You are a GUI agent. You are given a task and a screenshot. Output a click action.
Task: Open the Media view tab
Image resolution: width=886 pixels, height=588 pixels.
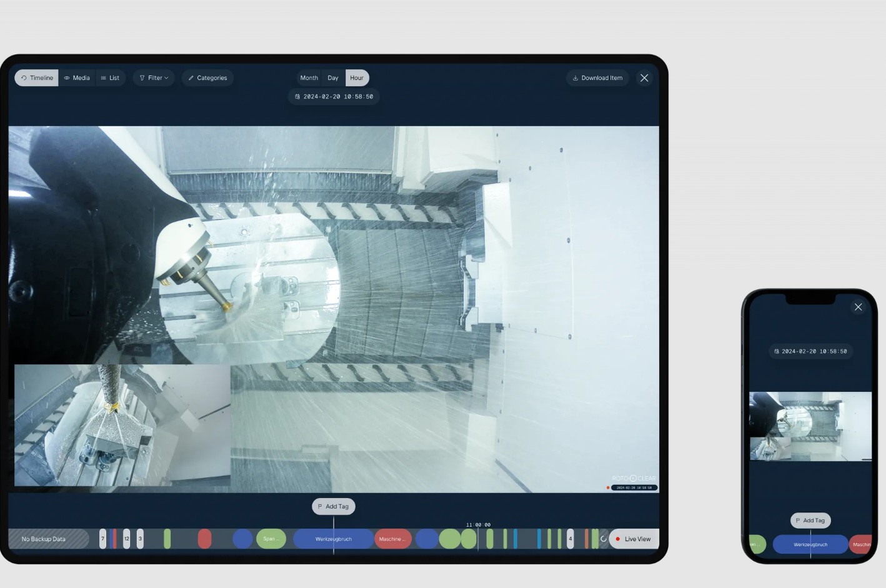click(77, 78)
